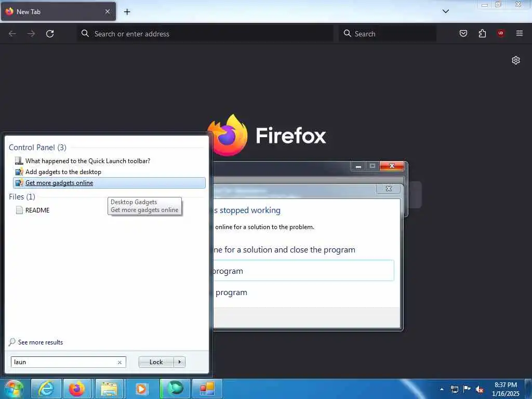Image resolution: width=532 pixels, height=399 pixels.
Task: Open Windows Explorer folder from the taskbar
Action: coord(109,389)
